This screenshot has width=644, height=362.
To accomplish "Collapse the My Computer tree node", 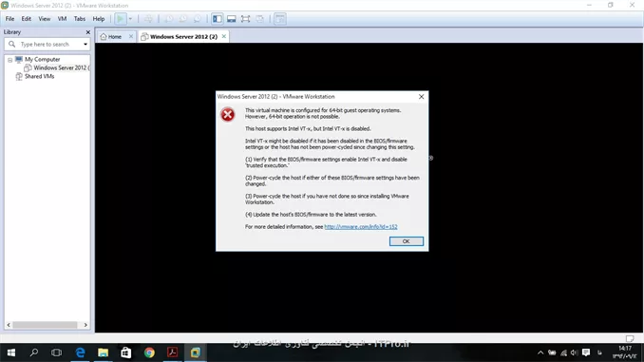I will click(x=9, y=60).
